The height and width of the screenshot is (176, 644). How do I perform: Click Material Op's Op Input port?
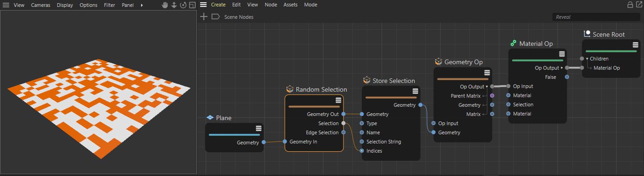(508, 86)
